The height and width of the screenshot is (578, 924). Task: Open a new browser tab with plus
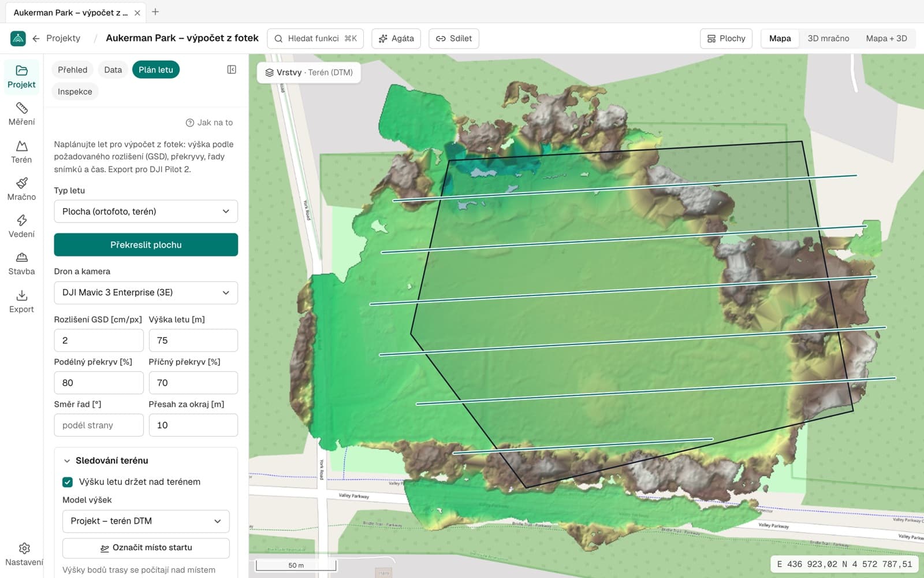(155, 12)
